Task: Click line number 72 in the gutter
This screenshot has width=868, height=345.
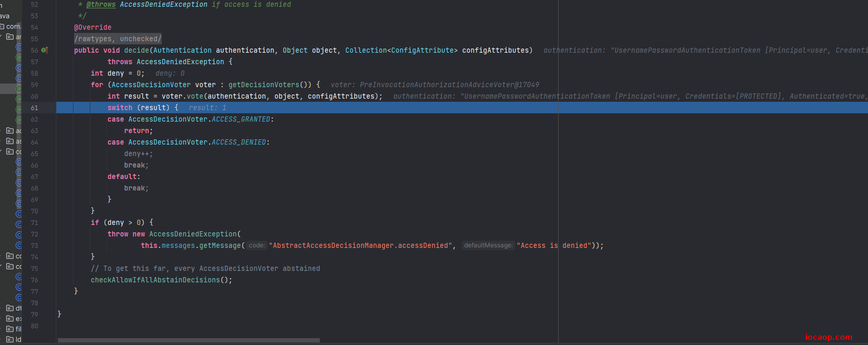Action: [34, 234]
